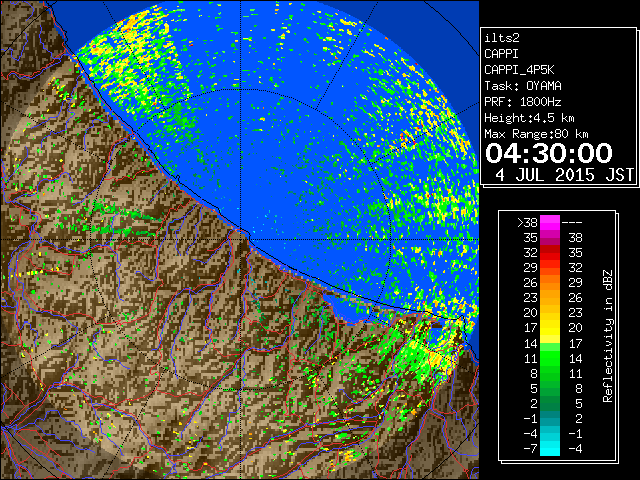The width and height of the screenshot is (640, 480).
Task: Click the "-7" legend label
Action: pyautogui.click(x=530, y=448)
